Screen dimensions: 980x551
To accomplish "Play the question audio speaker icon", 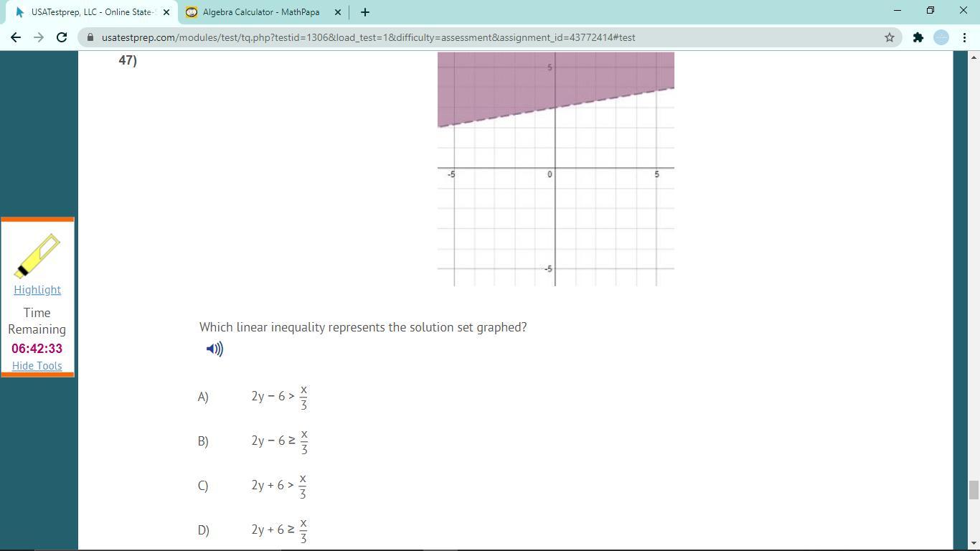I will point(215,349).
